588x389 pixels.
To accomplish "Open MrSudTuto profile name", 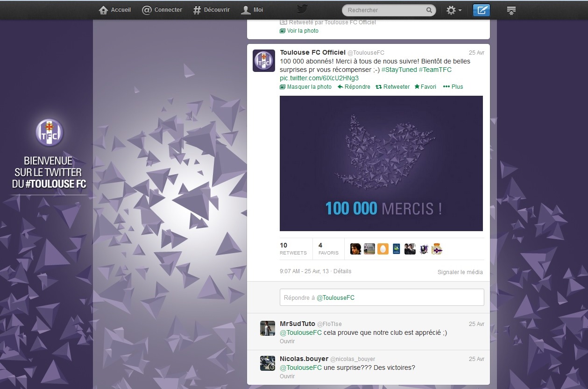I will [x=298, y=324].
